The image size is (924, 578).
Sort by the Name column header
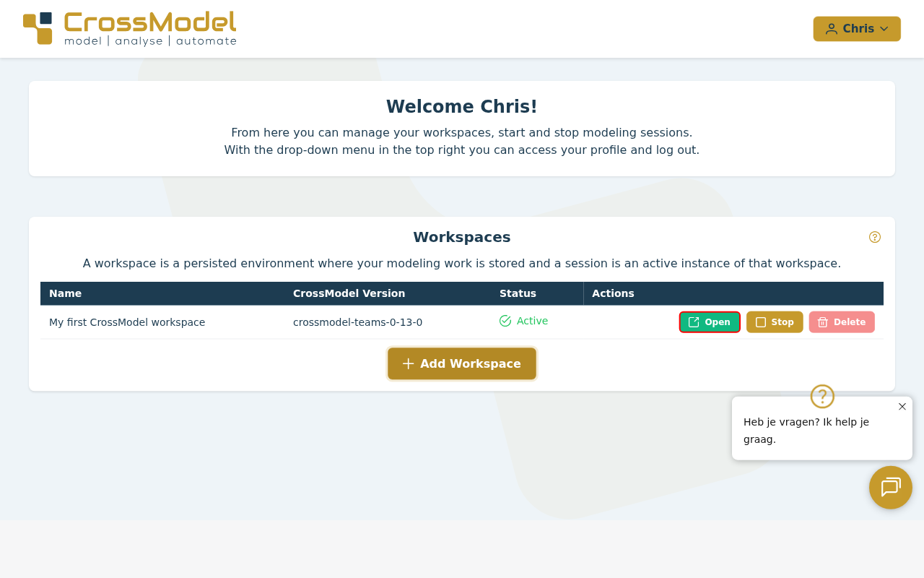pos(65,293)
